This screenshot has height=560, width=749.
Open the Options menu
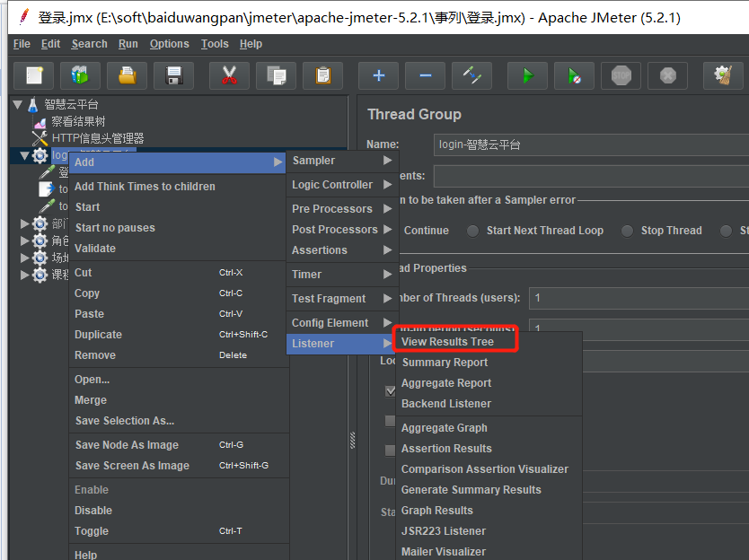(x=170, y=44)
